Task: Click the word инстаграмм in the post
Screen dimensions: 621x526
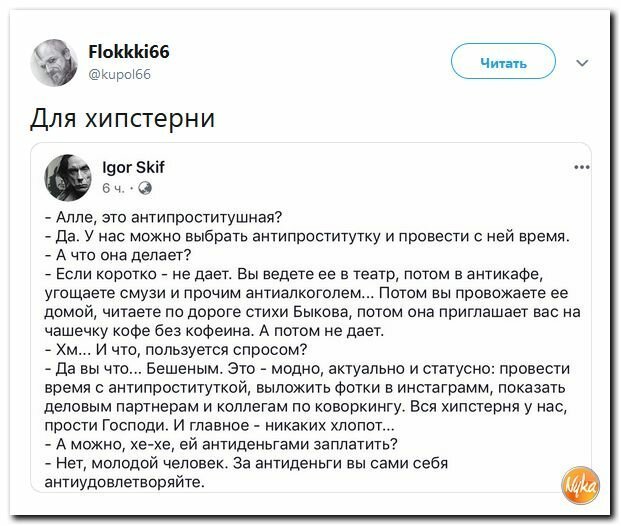Action: tap(443, 387)
